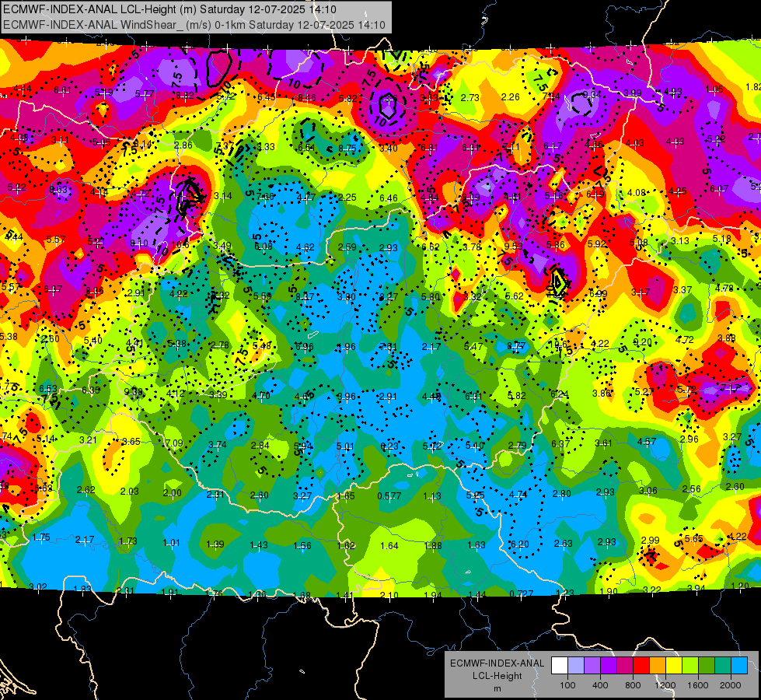Click the wind shear value 8.82

186,96
